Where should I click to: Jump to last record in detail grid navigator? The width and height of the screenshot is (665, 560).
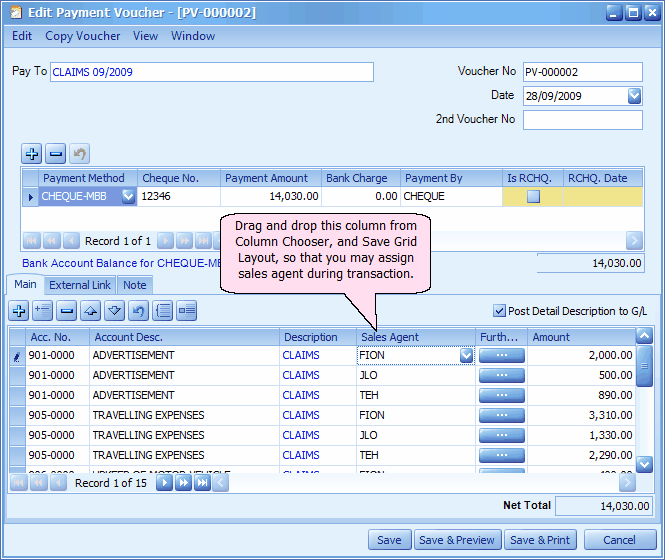click(x=201, y=483)
